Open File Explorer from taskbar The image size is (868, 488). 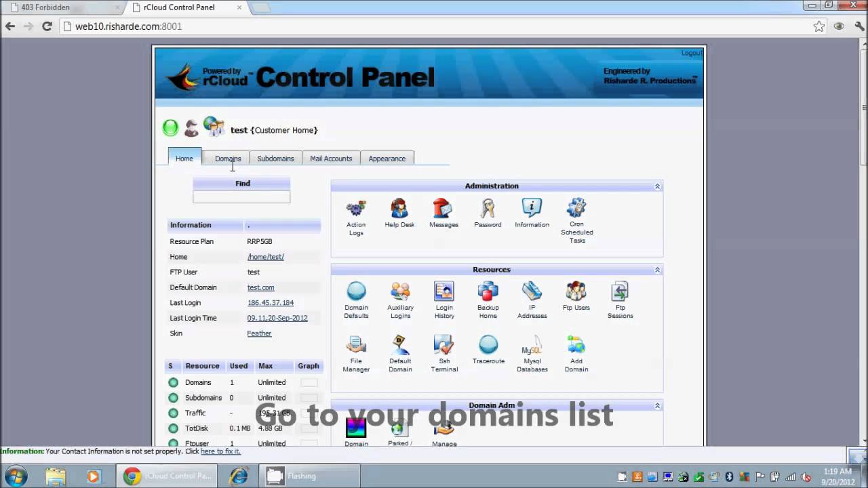(55, 476)
